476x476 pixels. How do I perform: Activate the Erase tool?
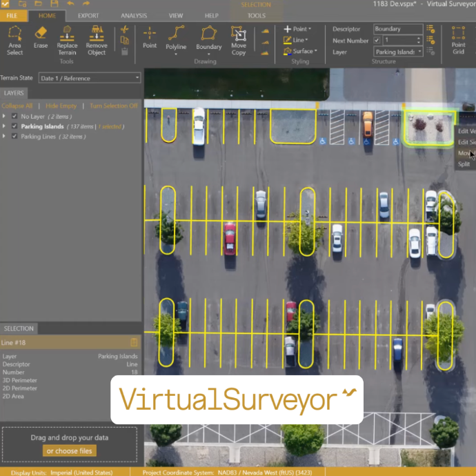pyautogui.click(x=41, y=38)
